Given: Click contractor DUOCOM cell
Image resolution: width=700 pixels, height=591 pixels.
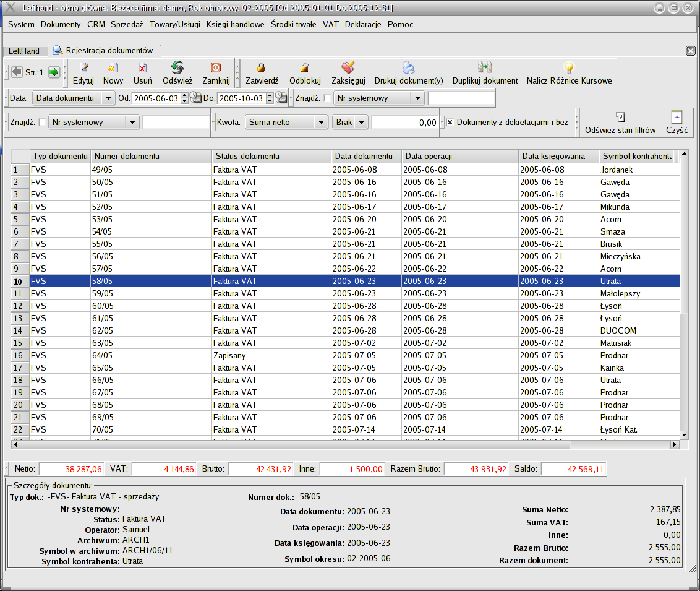Looking at the screenshot, I should click(x=636, y=330).
